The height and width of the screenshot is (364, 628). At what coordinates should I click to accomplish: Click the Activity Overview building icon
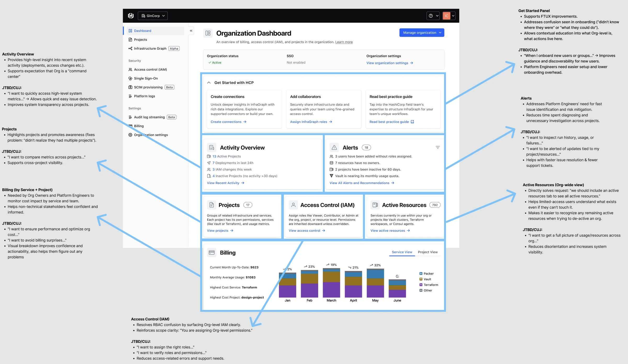212,147
